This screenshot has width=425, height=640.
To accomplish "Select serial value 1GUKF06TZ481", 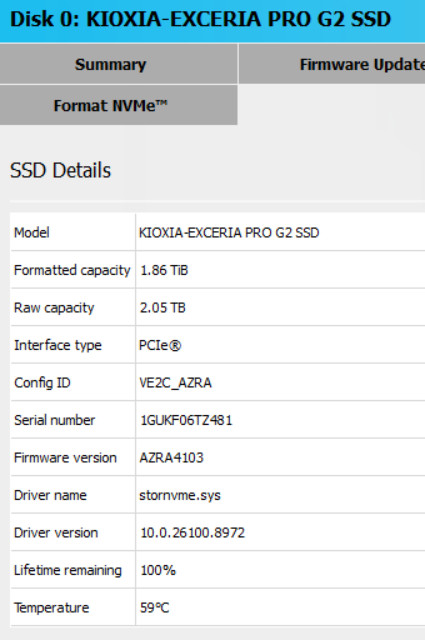I will point(186,420).
